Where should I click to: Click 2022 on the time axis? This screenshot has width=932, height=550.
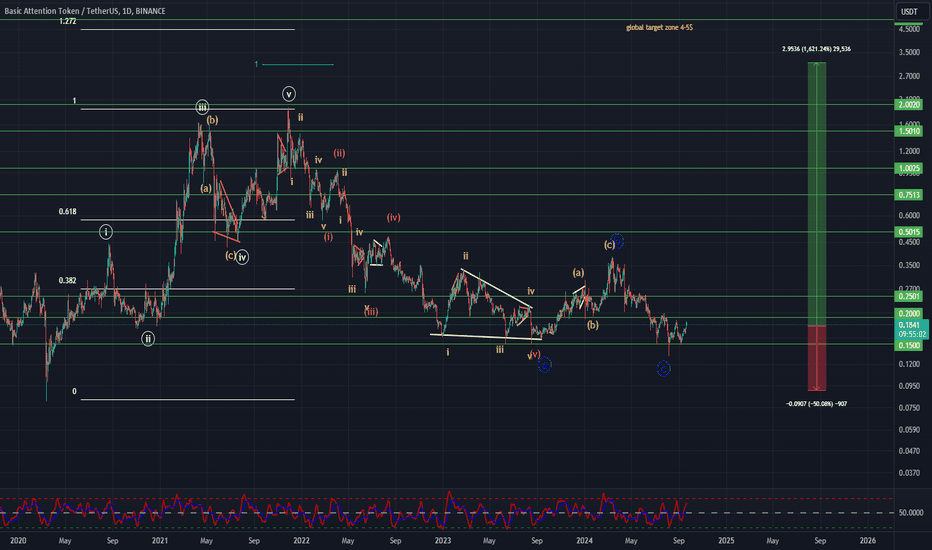tap(301, 540)
